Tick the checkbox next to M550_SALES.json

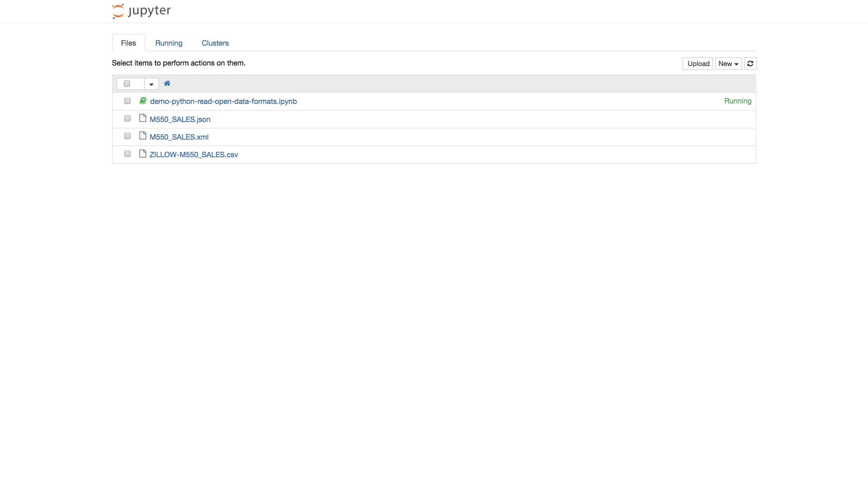coord(127,118)
